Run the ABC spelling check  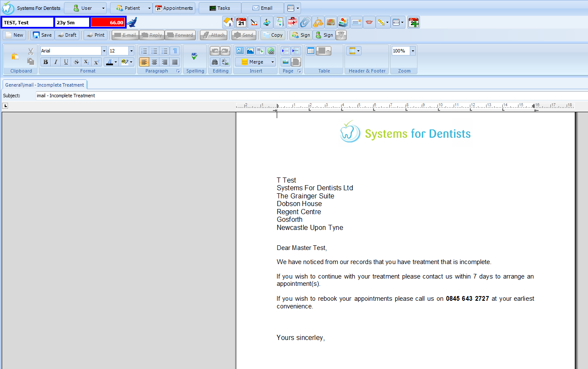click(x=194, y=56)
